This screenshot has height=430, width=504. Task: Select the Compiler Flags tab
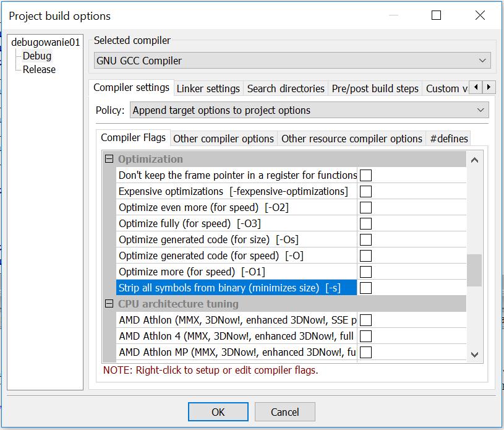click(133, 137)
